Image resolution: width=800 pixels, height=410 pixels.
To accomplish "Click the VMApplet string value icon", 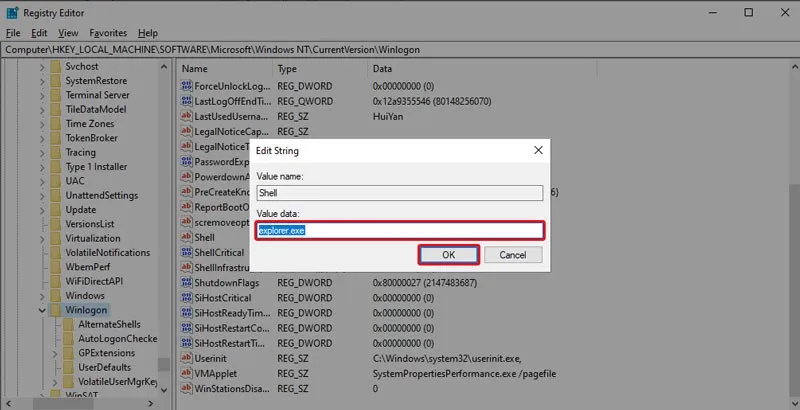I will (186, 373).
